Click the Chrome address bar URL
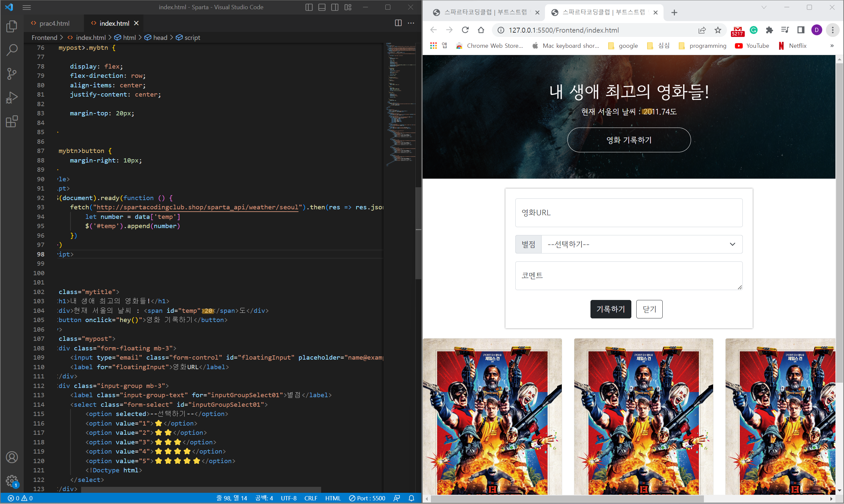The image size is (844, 504). [x=563, y=30]
